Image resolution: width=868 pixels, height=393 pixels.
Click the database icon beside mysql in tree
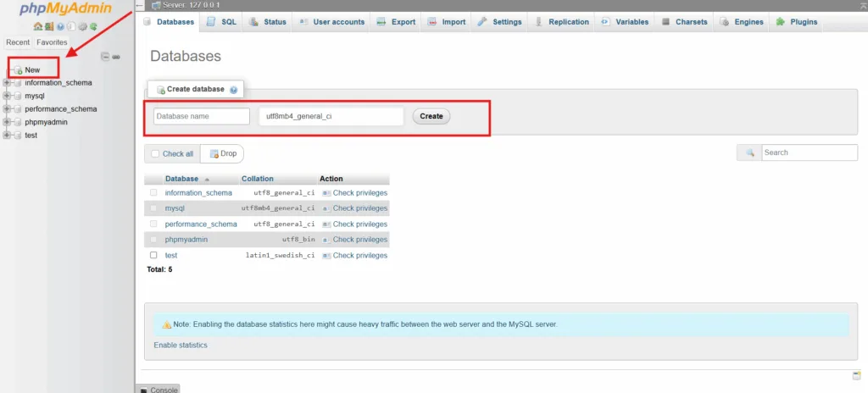pyautogui.click(x=17, y=96)
